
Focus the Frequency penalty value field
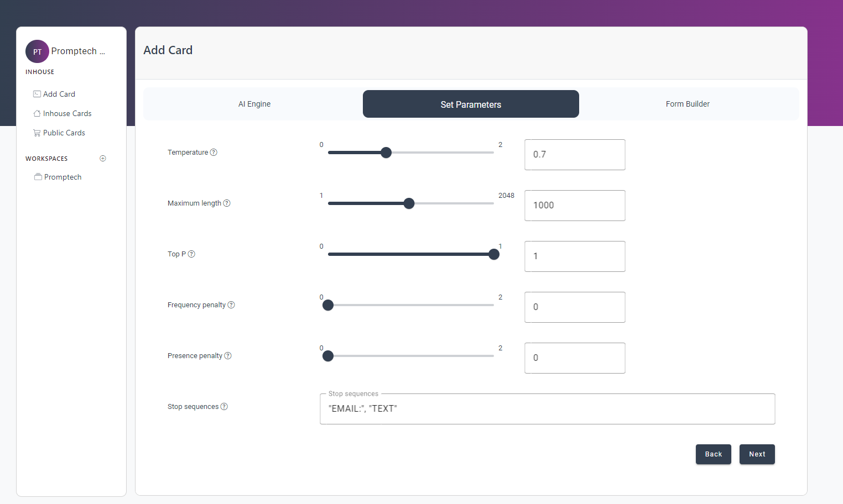575,307
